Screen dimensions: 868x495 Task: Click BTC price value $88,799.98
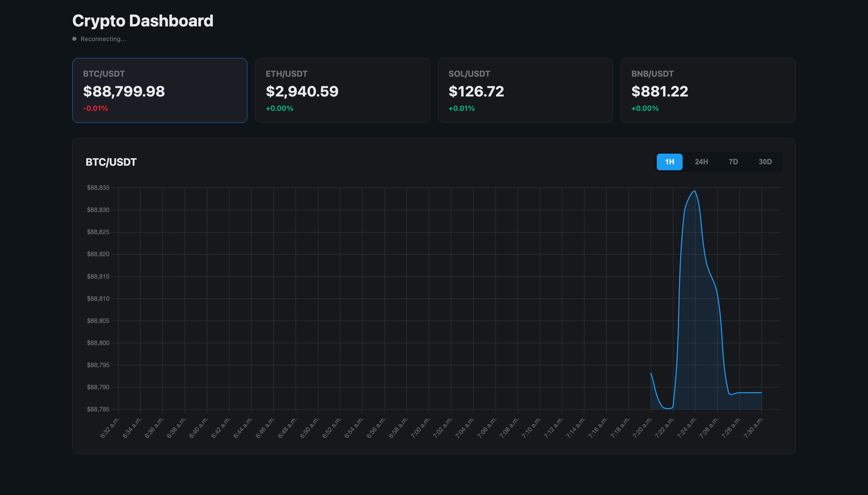coord(124,92)
